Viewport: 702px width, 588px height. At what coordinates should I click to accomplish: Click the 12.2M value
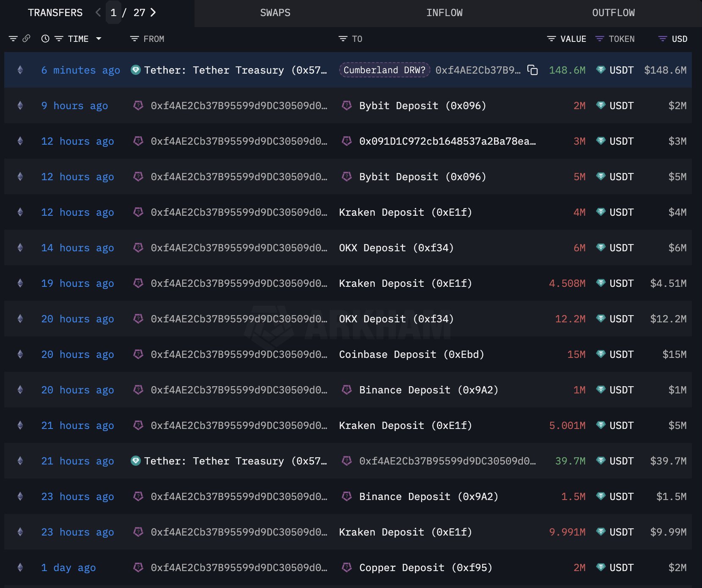[570, 319]
